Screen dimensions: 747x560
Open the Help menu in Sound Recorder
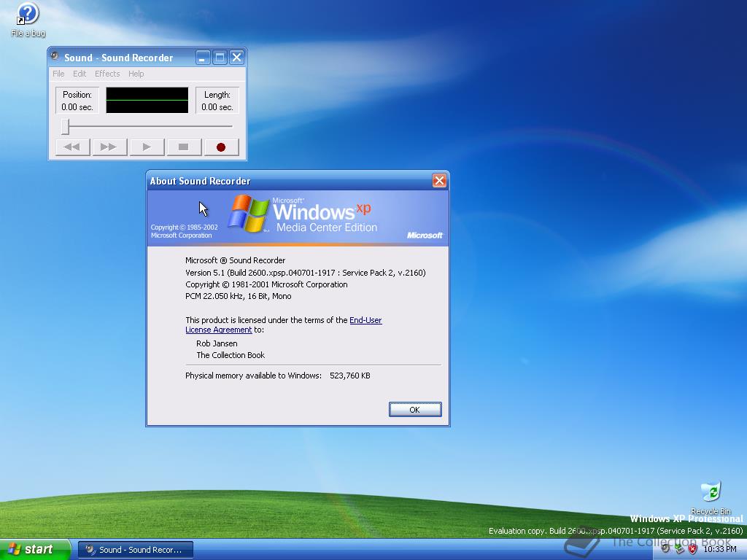(136, 74)
